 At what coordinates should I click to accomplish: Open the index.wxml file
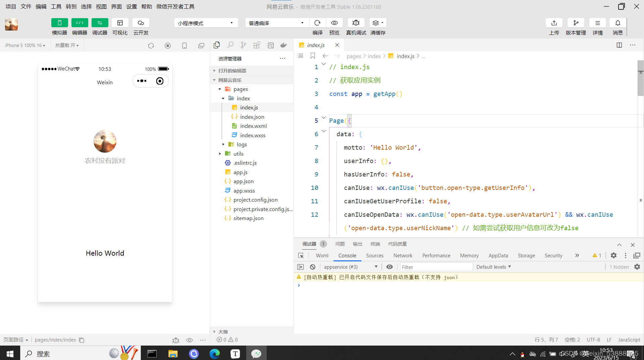point(252,126)
